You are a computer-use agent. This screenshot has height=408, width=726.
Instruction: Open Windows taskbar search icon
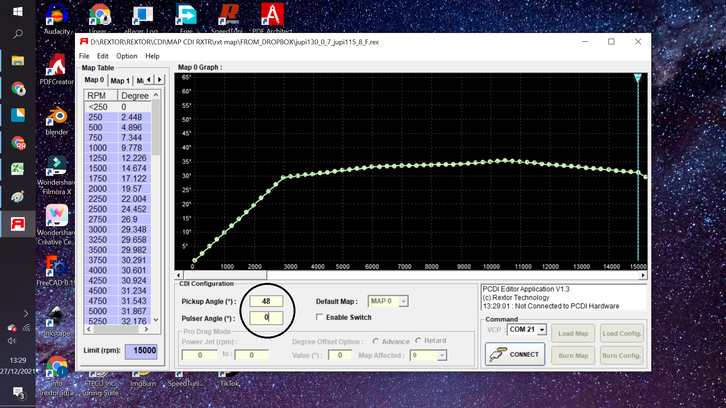[x=17, y=33]
